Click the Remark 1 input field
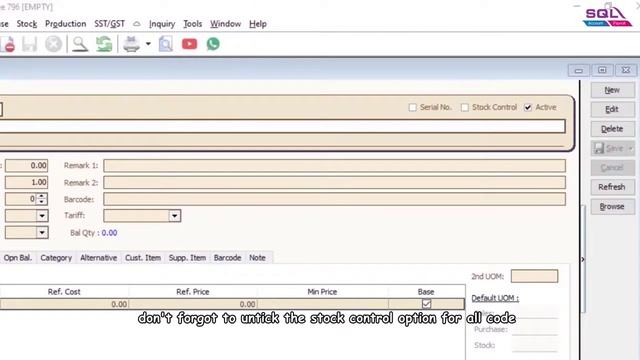 tap(335, 166)
